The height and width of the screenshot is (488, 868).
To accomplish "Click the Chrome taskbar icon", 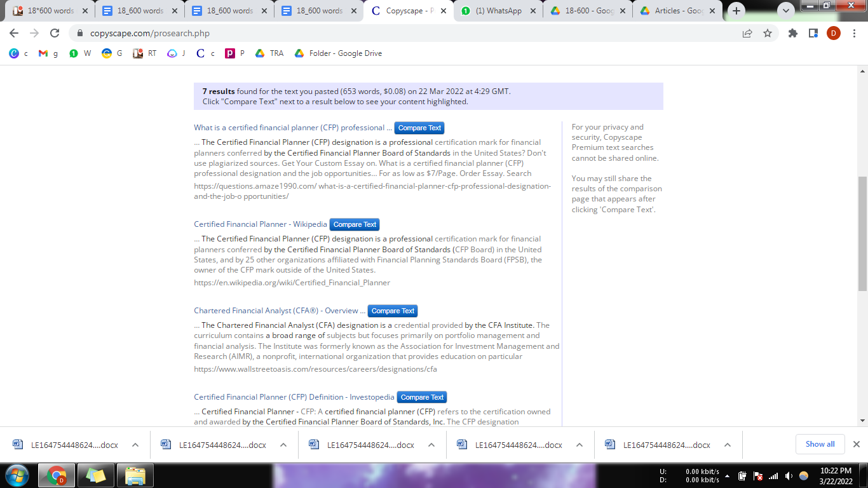I will click(x=57, y=475).
